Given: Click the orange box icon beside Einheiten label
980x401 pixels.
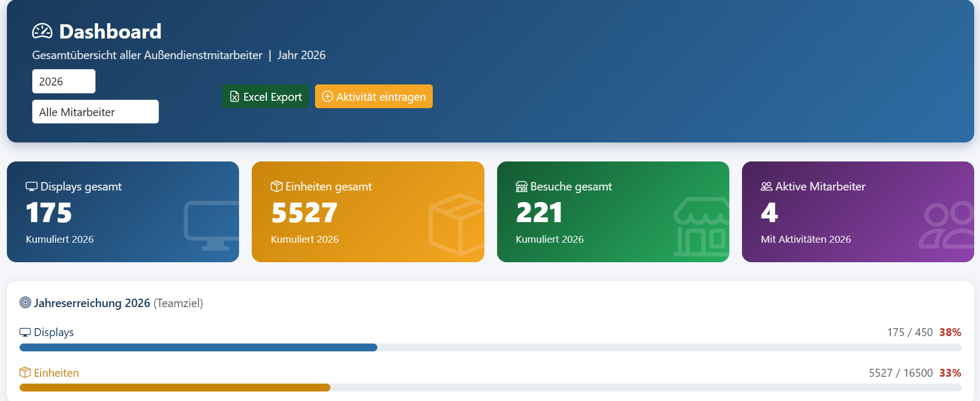Looking at the screenshot, I should [25, 373].
